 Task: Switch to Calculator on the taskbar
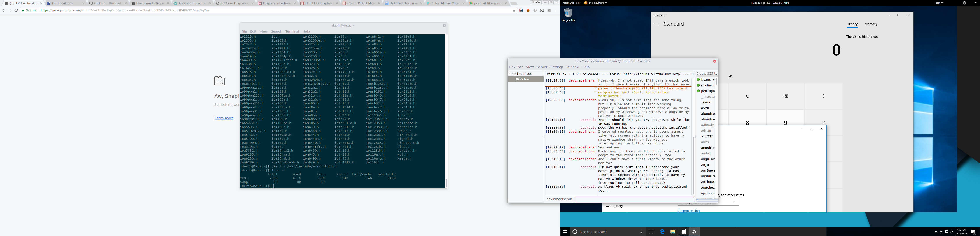tap(683, 231)
